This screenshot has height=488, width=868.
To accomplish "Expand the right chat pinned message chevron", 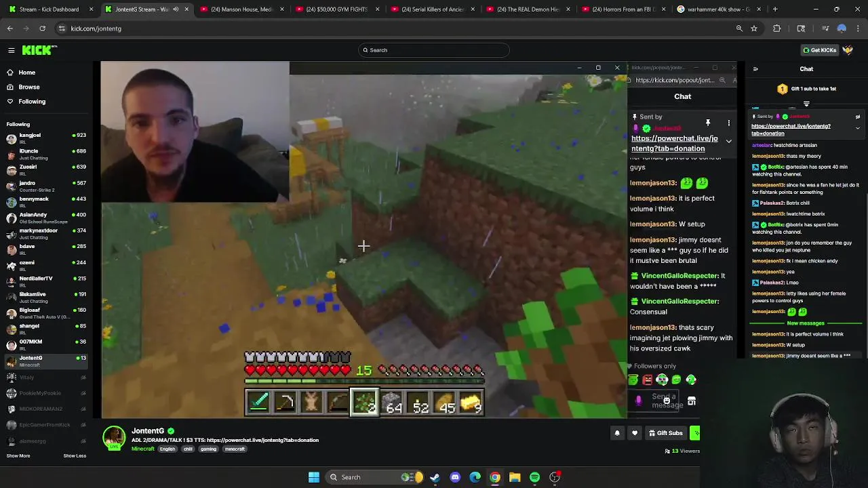I will tap(857, 128).
